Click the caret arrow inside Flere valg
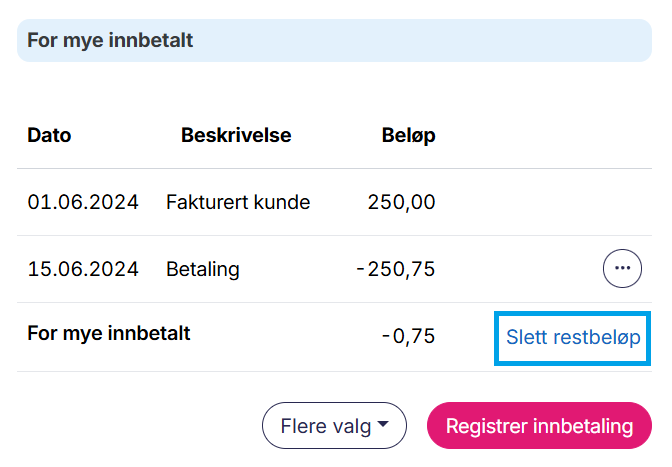 coord(383,426)
